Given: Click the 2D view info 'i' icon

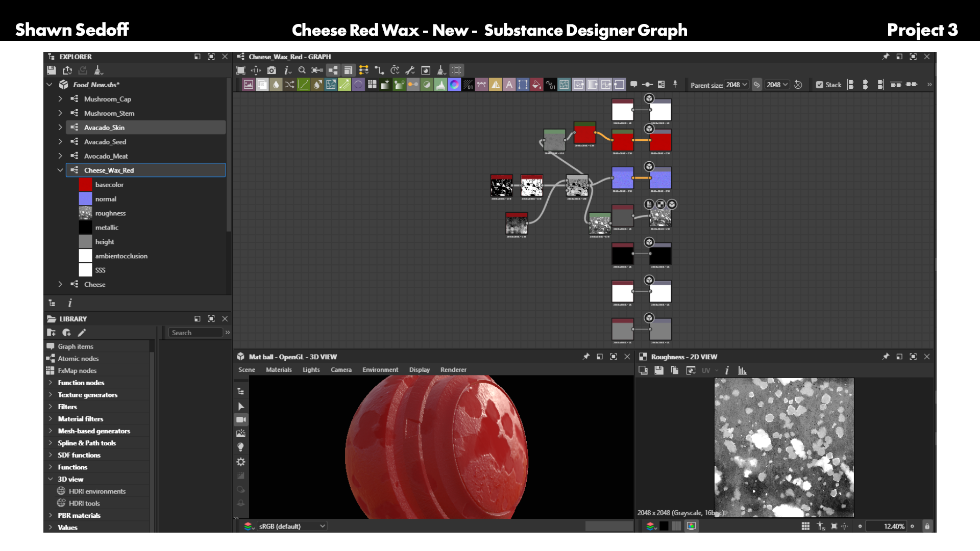Looking at the screenshot, I should 727,370.
